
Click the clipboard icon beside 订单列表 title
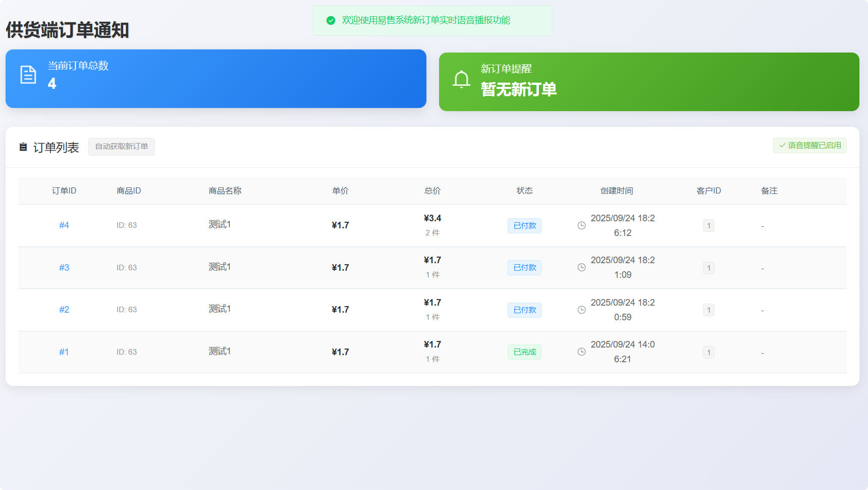tap(23, 147)
